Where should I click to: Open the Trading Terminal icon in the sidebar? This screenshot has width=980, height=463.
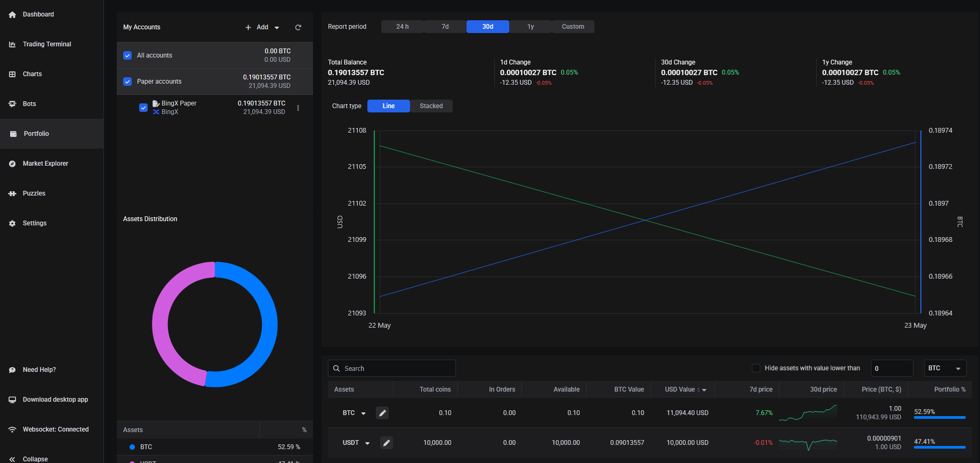(x=12, y=44)
